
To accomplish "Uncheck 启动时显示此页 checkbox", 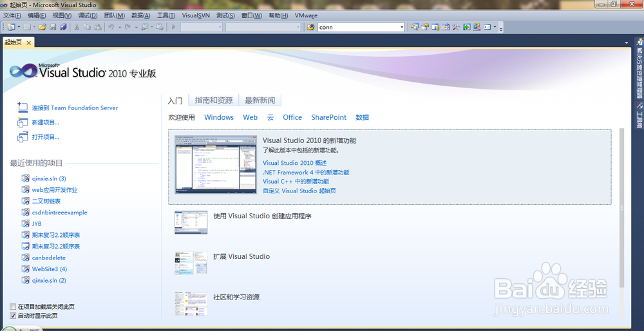I will tap(13, 316).
